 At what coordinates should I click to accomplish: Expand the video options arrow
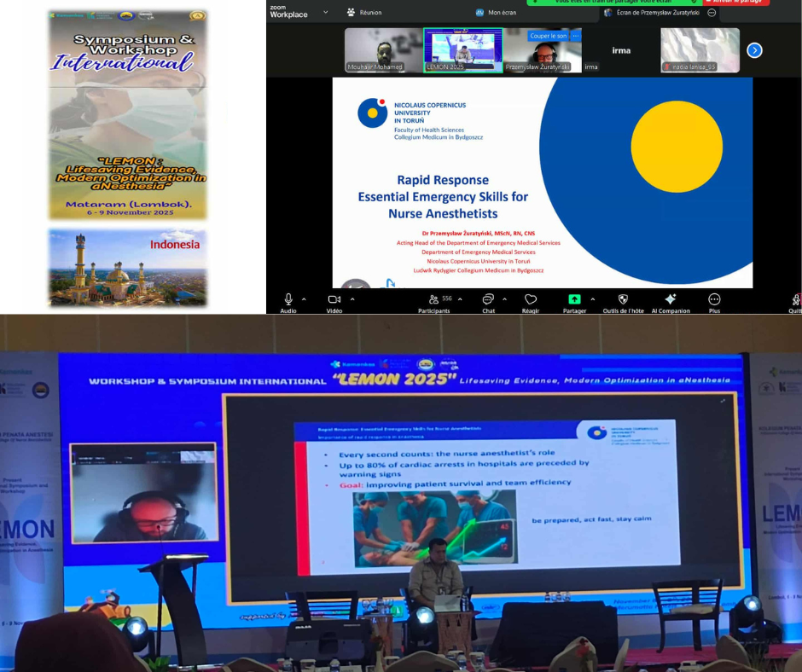click(352, 299)
